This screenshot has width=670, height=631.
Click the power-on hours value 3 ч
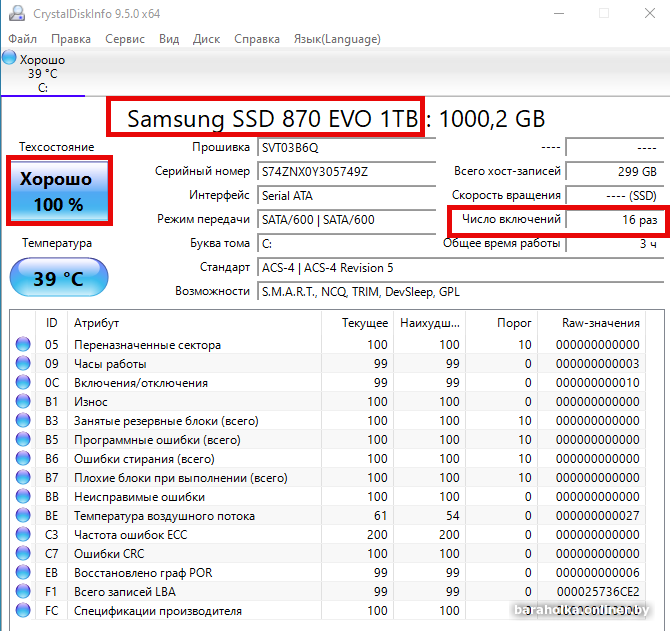coord(615,244)
